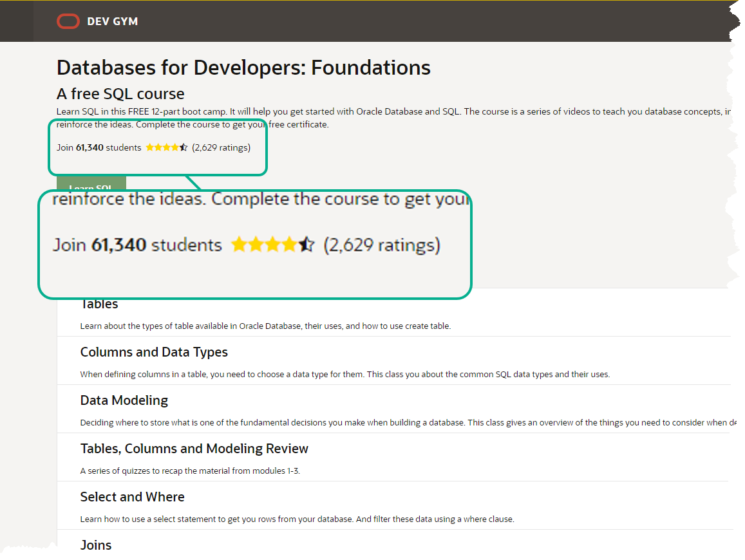Open the DEV GYM home link
745x560 pixels.
pos(112,21)
